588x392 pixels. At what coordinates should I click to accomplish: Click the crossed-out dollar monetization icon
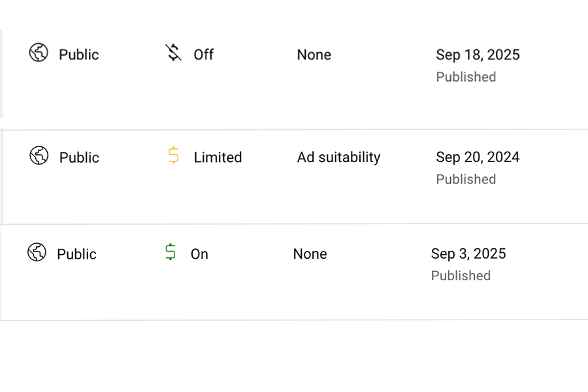(173, 53)
